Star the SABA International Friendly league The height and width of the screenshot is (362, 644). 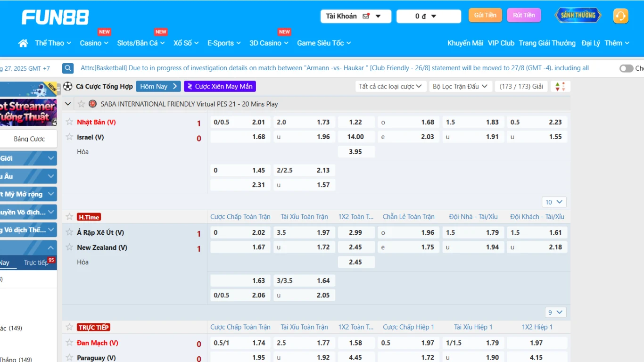click(x=81, y=104)
